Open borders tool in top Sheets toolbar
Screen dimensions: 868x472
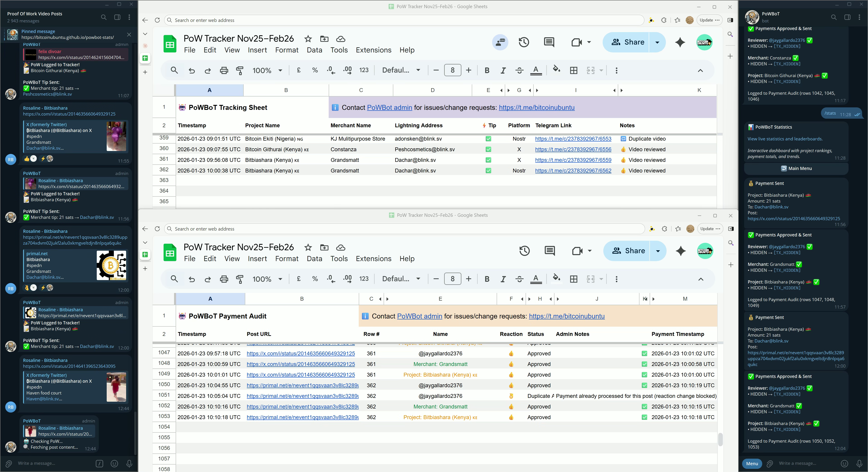[x=573, y=70]
